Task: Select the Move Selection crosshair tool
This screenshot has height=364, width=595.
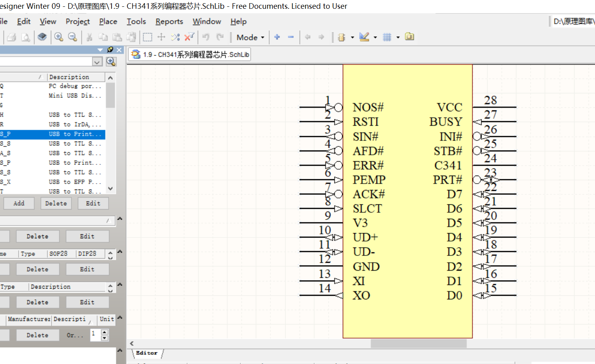Action: (x=161, y=37)
